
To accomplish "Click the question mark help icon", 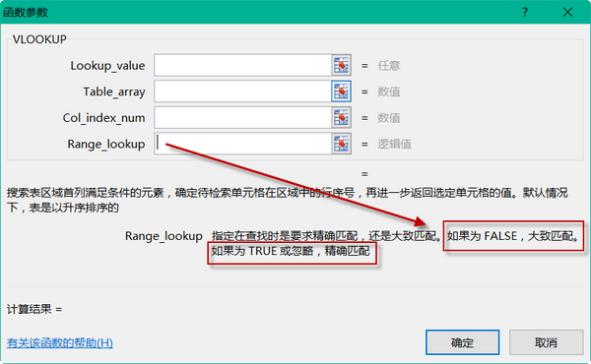I will tap(525, 13).
